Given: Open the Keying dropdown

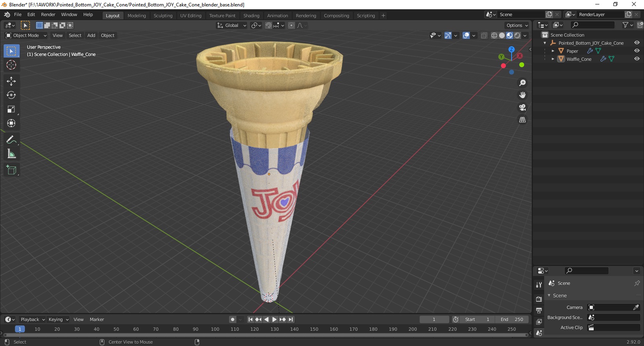Looking at the screenshot, I should [x=58, y=319].
